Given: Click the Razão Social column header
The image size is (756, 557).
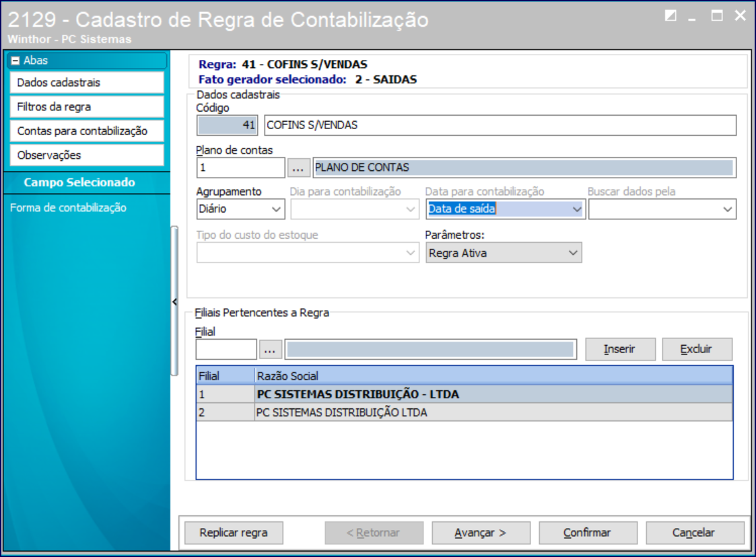Looking at the screenshot, I should point(493,376).
